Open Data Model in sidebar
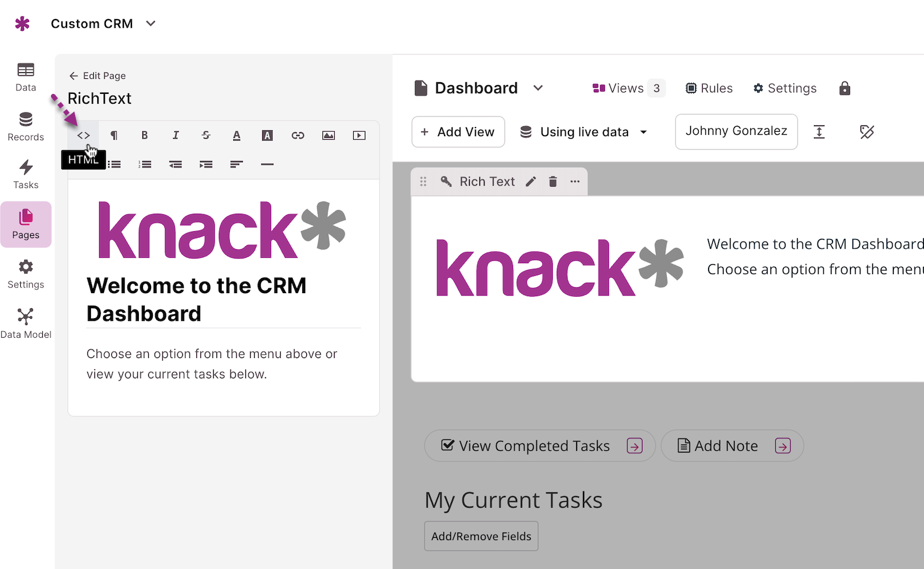 coord(26,323)
